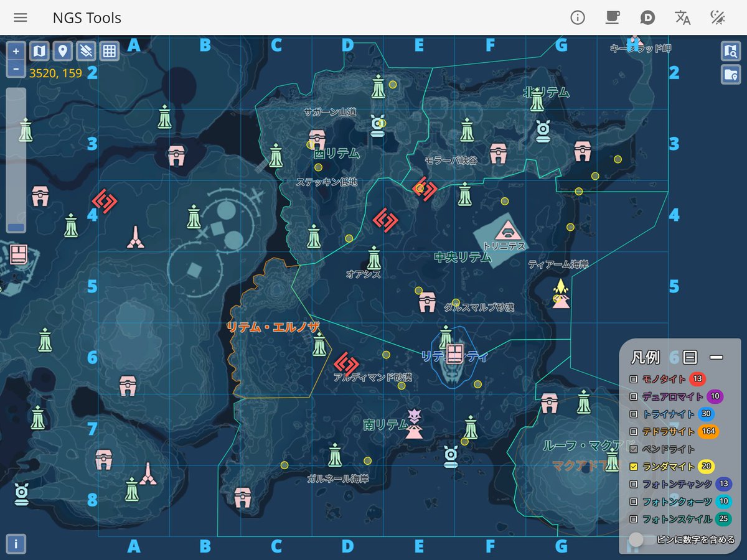Click the リテム・エルノザ region label

pyautogui.click(x=273, y=327)
